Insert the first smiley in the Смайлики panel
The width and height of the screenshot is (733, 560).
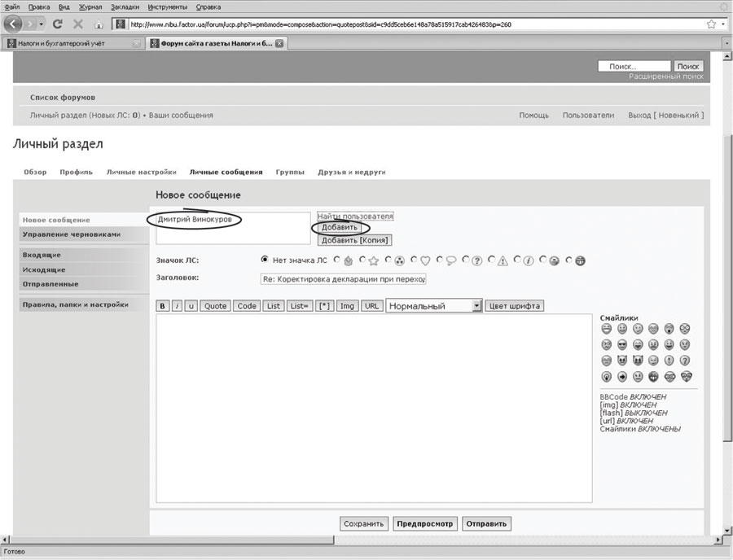coord(607,329)
